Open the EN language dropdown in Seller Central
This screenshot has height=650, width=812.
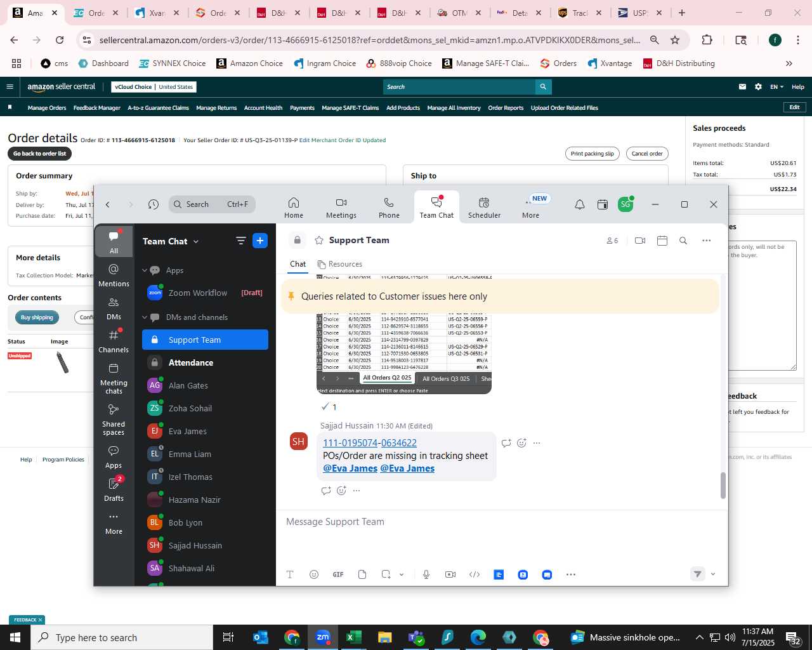click(x=776, y=87)
